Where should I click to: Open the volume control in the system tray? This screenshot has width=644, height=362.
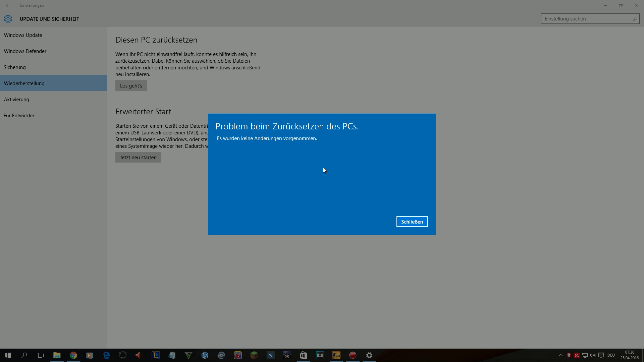click(x=593, y=355)
